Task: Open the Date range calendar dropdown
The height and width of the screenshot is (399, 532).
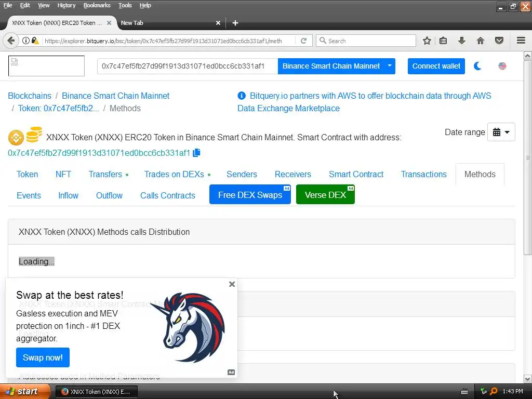Action: (501, 132)
